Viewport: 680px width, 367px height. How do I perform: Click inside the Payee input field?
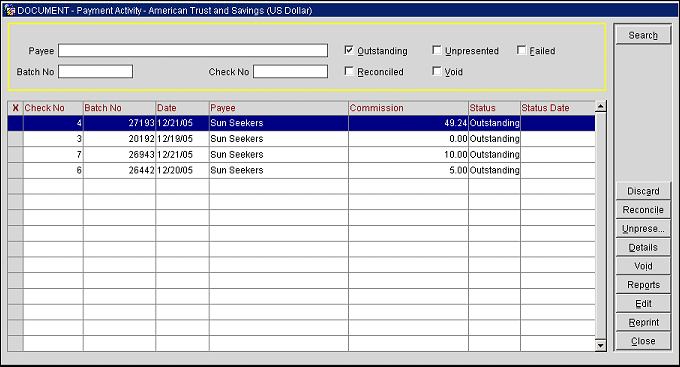[193, 50]
